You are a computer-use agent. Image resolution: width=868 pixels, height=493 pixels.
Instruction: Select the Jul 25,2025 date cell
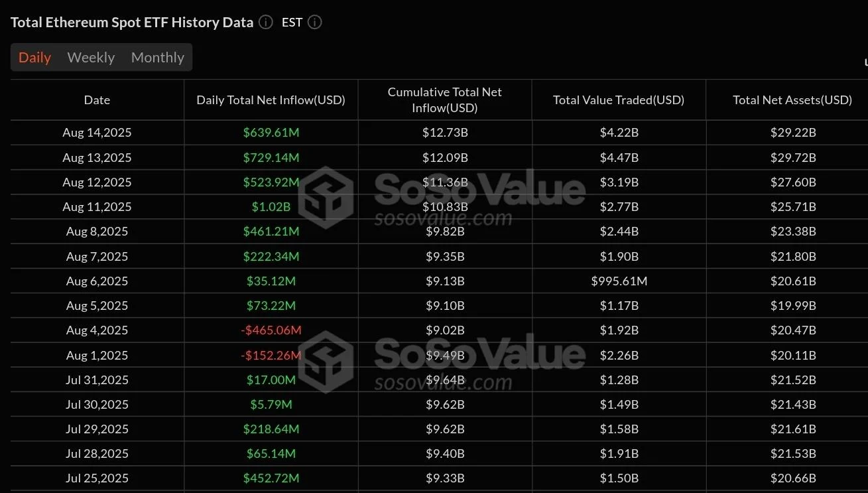(97, 478)
